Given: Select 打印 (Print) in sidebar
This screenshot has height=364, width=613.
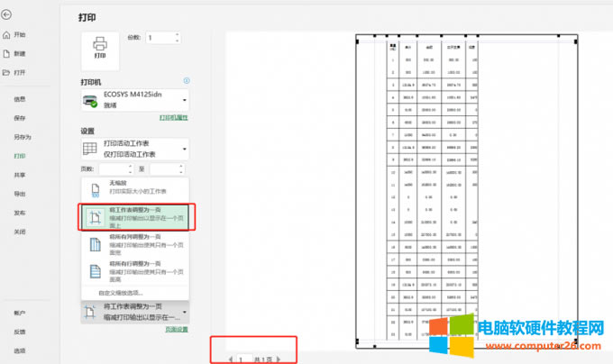Looking at the screenshot, I should 20,156.
